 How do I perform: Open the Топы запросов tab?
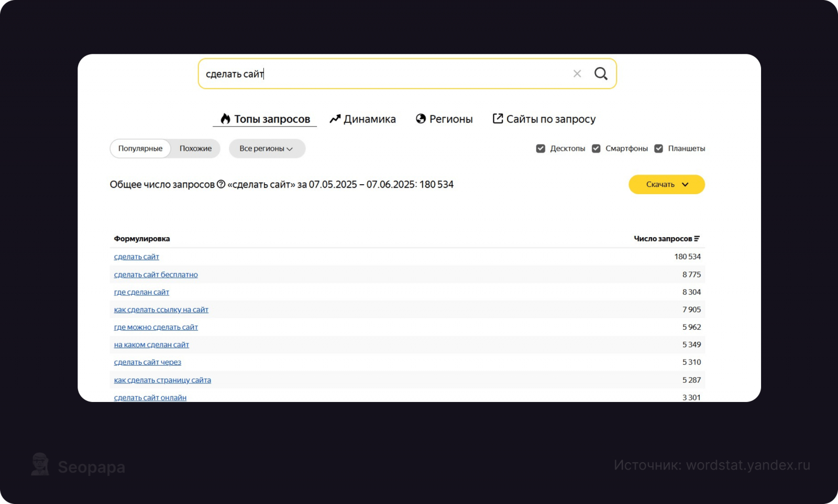(265, 119)
